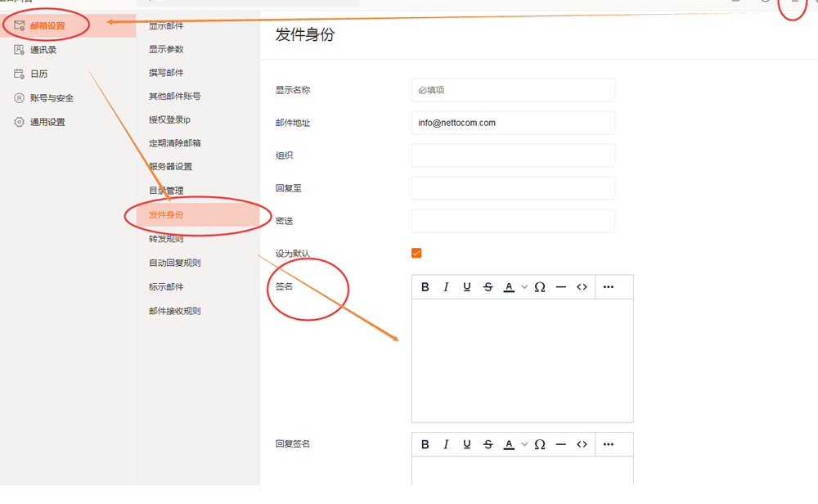Open the 转发规则 settings page
The height and width of the screenshot is (504, 818).
coord(166,239)
